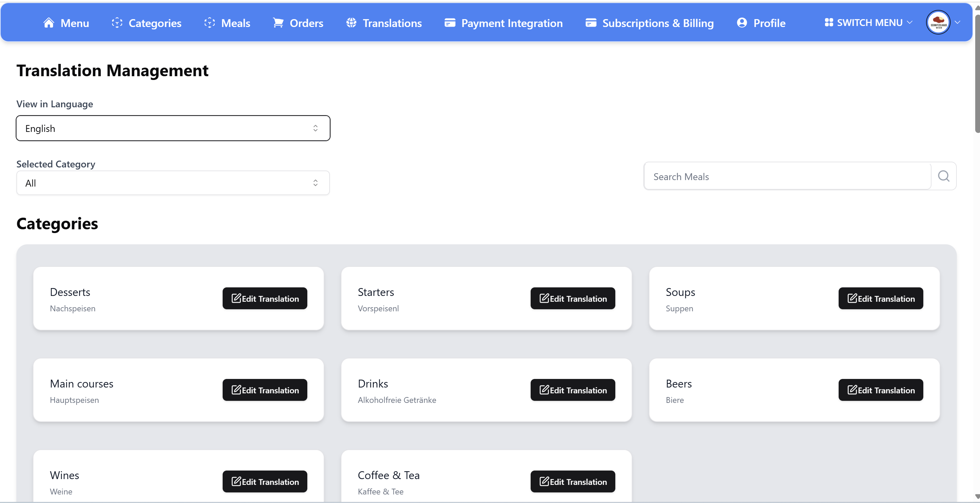Edit Translation for Soups category
The width and height of the screenshot is (980, 503).
[x=881, y=299]
